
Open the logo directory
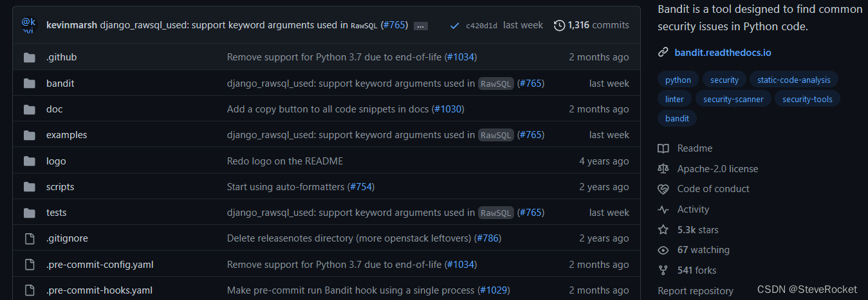click(x=56, y=161)
